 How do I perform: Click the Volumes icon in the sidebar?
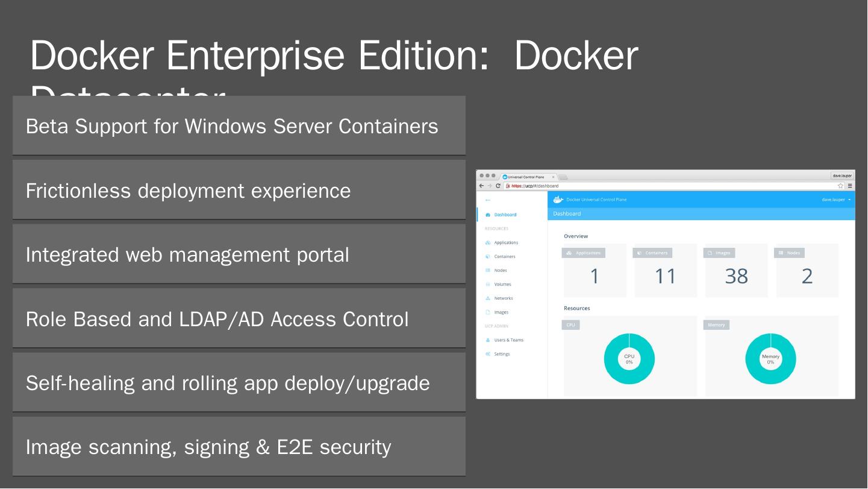488,284
